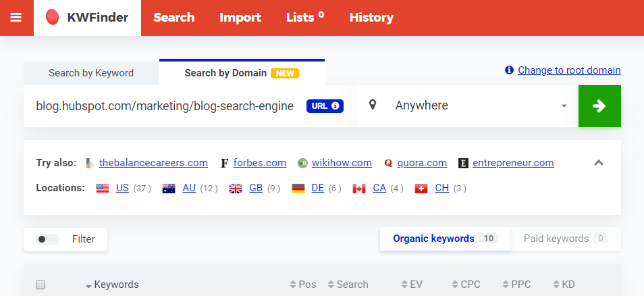Open wikihow.com suggestion link
The height and width of the screenshot is (296, 644).
pyautogui.click(x=342, y=163)
